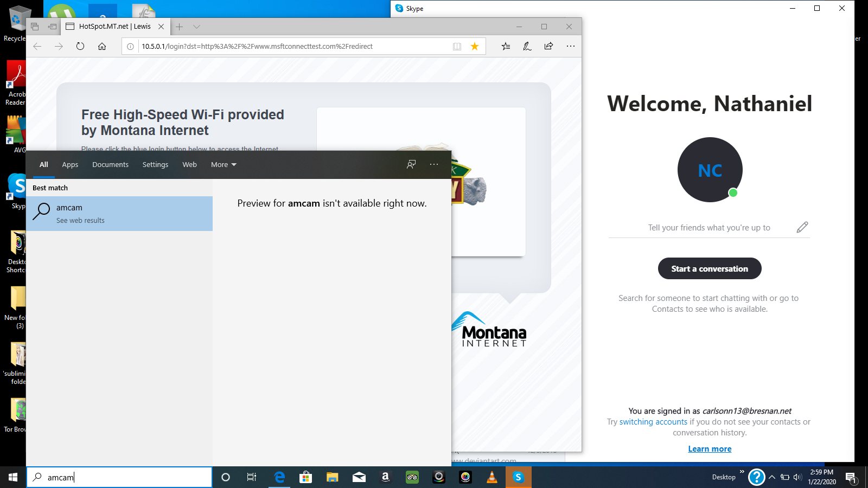Open a new tab in Edge
This screenshot has width=868, height=488.
coord(180,27)
